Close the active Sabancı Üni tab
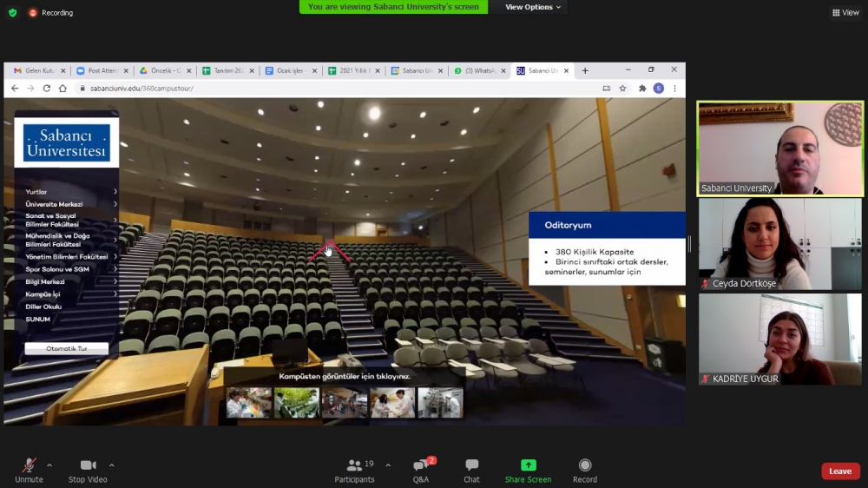 click(x=566, y=71)
